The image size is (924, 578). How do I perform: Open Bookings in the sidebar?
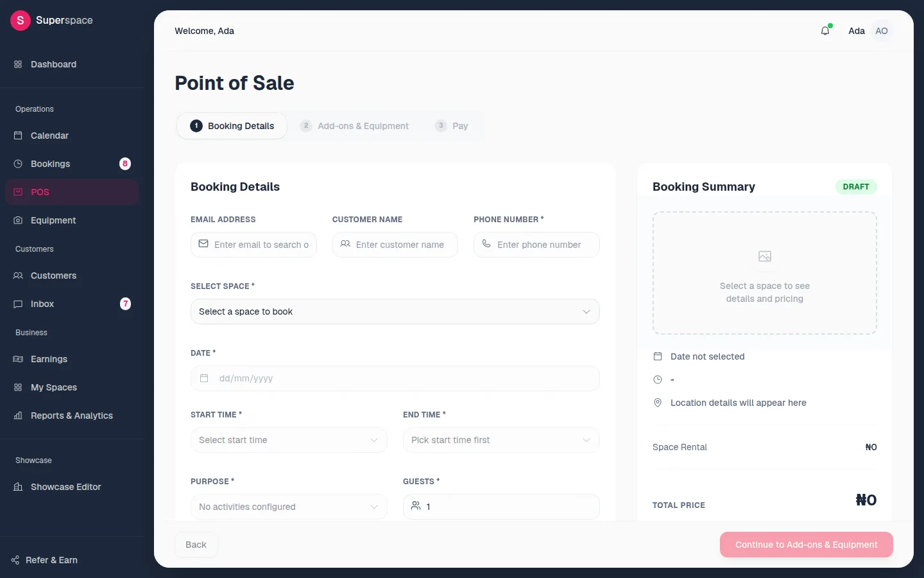point(72,164)
